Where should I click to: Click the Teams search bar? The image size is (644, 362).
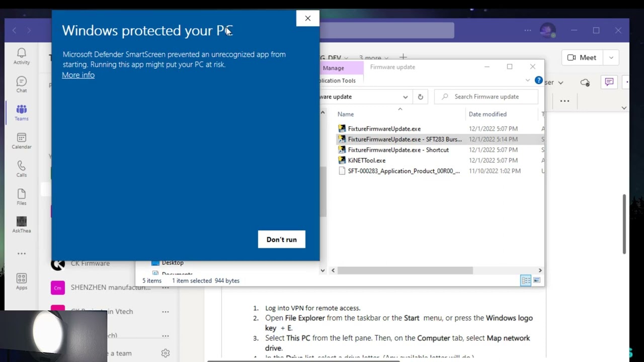pyautogui.click(x=387, y=30)
